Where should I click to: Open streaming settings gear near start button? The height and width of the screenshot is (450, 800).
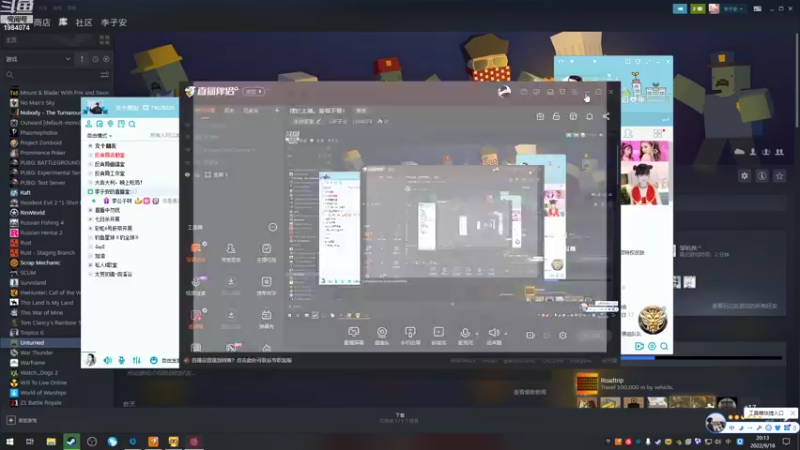pyautogui.click(x=563, y=335)
